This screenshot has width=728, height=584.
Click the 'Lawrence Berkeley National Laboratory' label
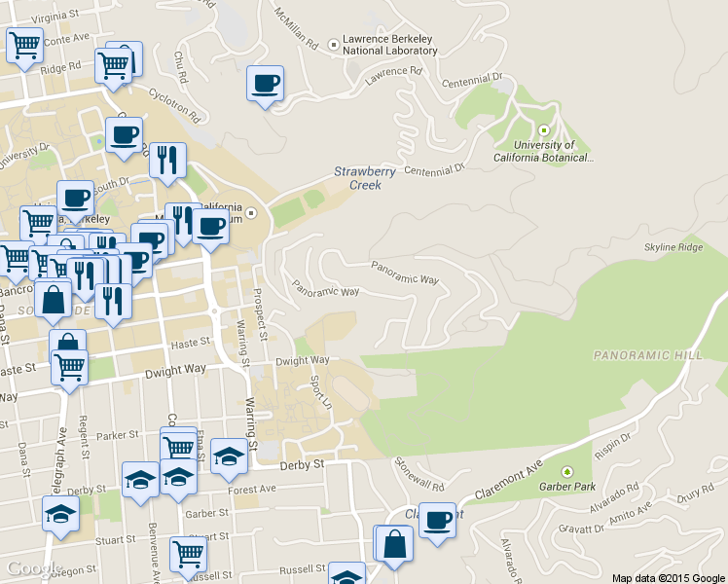(x=390, y=45)
